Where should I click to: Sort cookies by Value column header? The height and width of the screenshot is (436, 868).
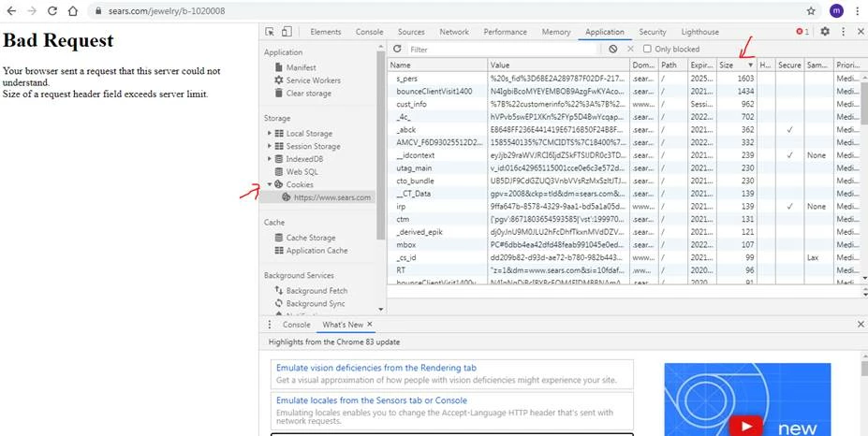click(x=559, y=65)
